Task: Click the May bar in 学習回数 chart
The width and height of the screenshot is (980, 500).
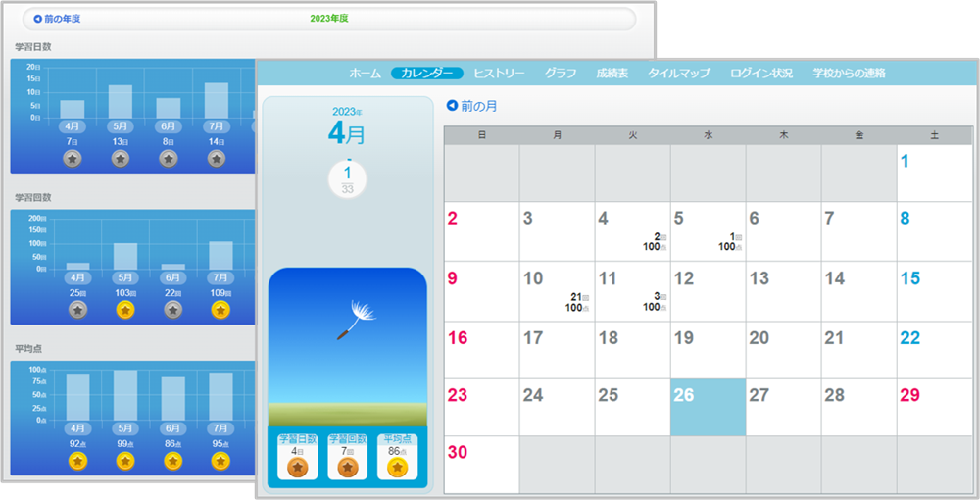Action: click(124, 256)
